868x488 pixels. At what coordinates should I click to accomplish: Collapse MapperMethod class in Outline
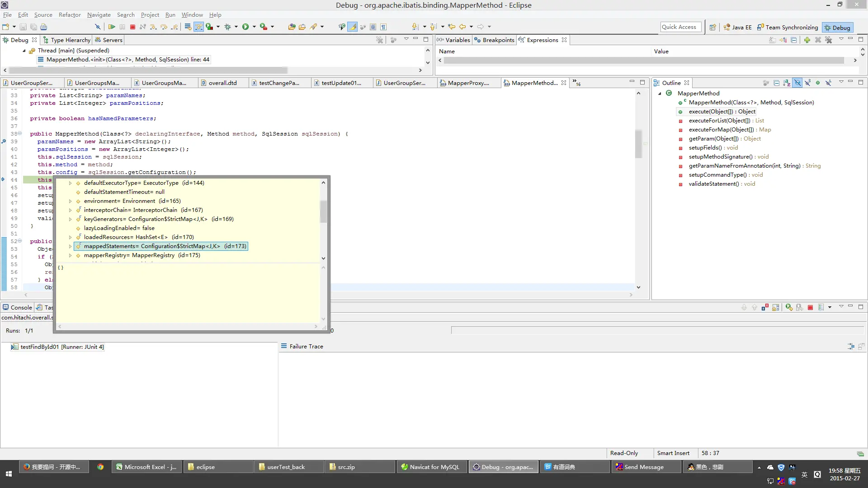pyautogui.click(x=660, y=94)
